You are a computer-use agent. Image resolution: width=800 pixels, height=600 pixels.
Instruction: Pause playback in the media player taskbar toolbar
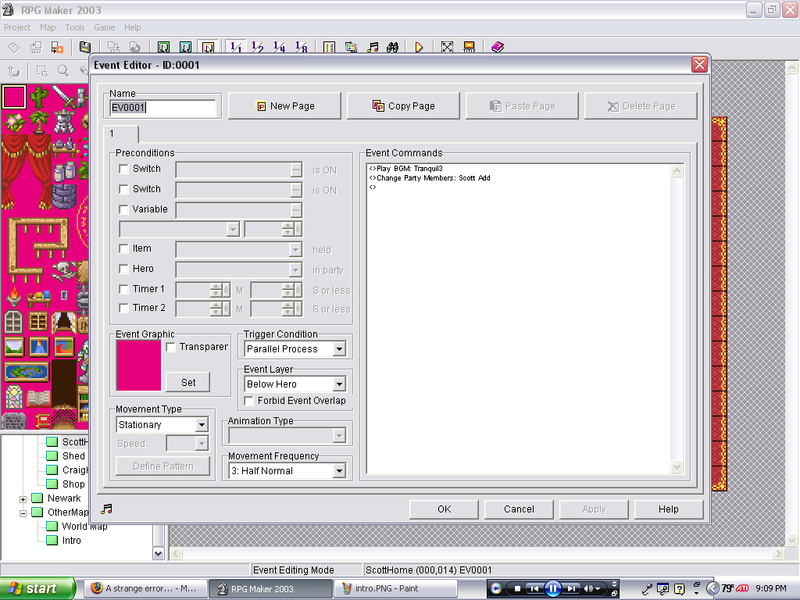tap(553, 589)
